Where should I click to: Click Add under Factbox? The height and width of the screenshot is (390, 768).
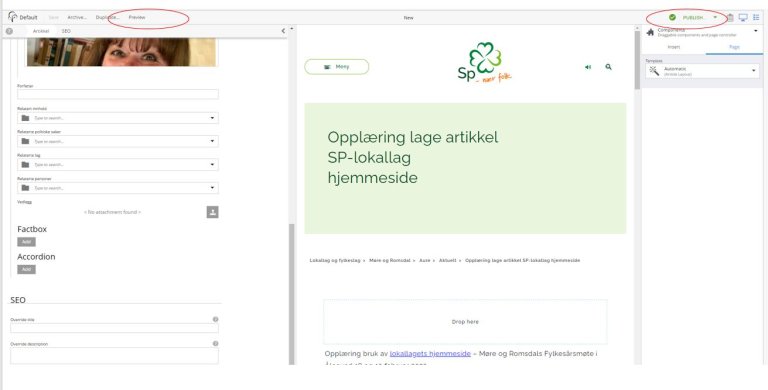26,242
